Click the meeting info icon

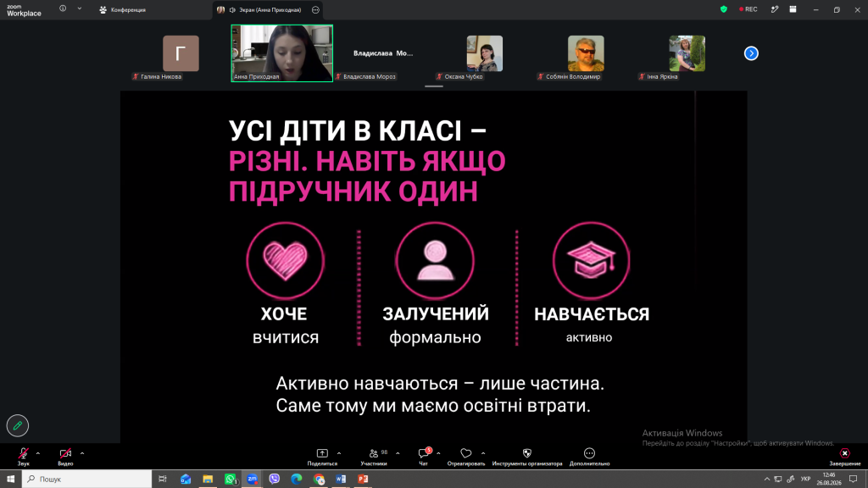[x=63, y=8]
